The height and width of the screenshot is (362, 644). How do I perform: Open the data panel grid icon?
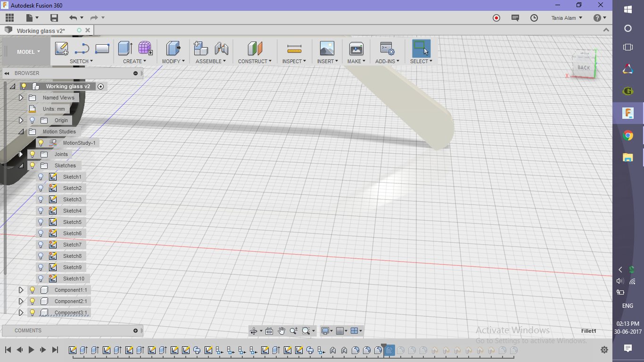(9, 18)
